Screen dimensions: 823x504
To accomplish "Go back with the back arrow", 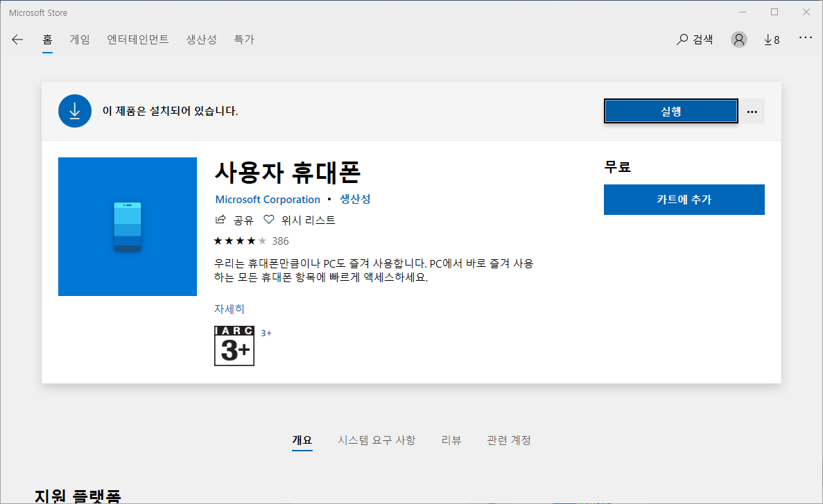I will [x=17, y=40].
